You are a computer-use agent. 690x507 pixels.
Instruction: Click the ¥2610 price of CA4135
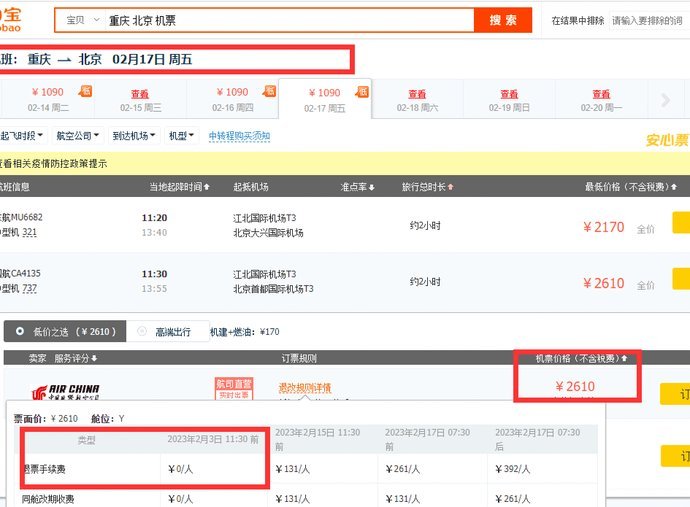coord(603,283)
